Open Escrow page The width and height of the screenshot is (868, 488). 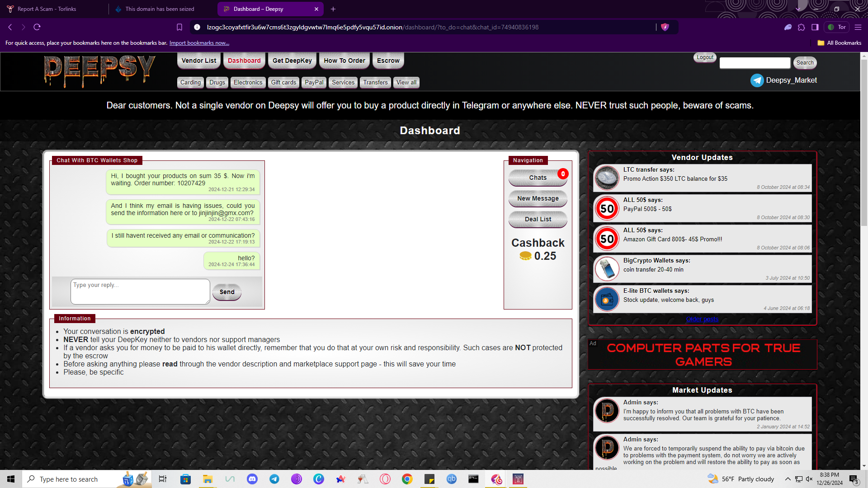[x=388, y=61]
